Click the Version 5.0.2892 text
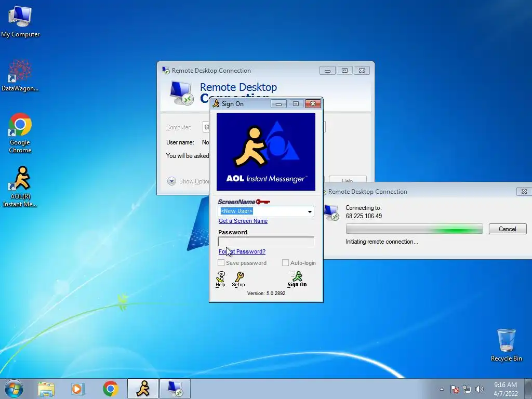 (266, 293)
